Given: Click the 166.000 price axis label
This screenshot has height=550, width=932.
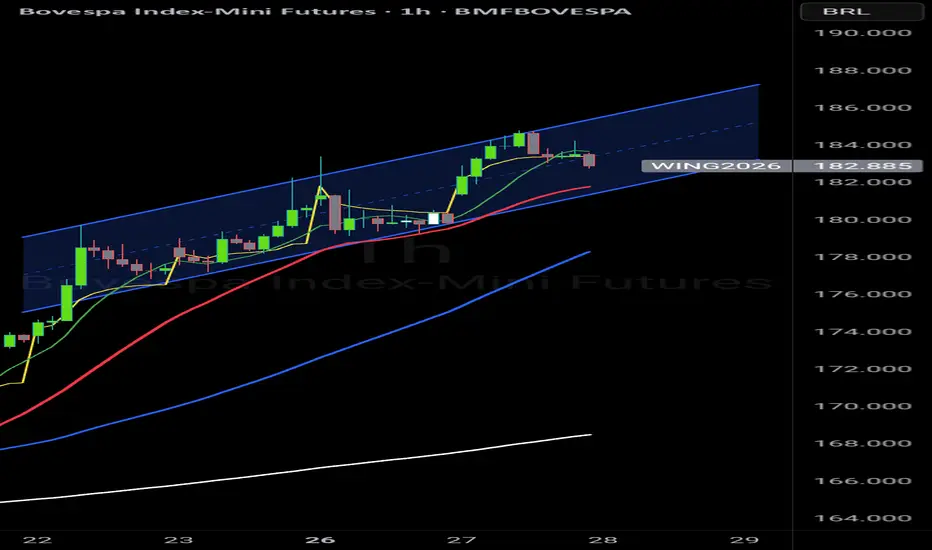Looking at the screenshot, I should pos(862,481).
